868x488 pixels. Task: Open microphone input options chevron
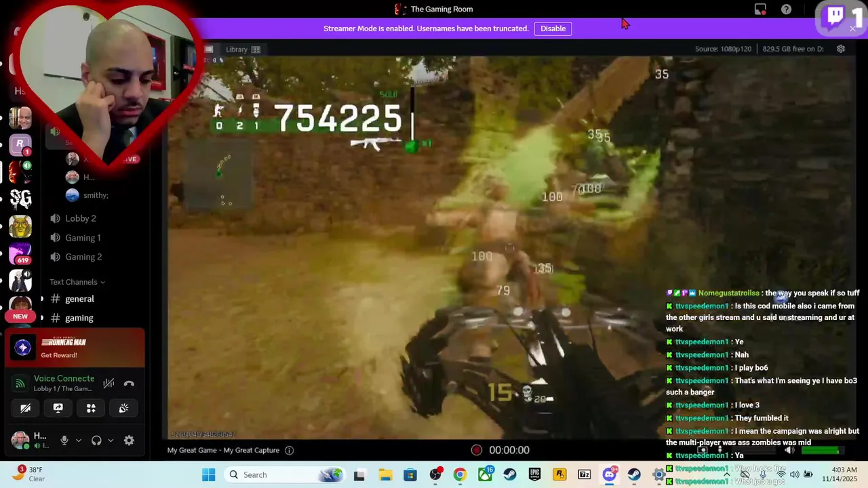click(79, 441)
